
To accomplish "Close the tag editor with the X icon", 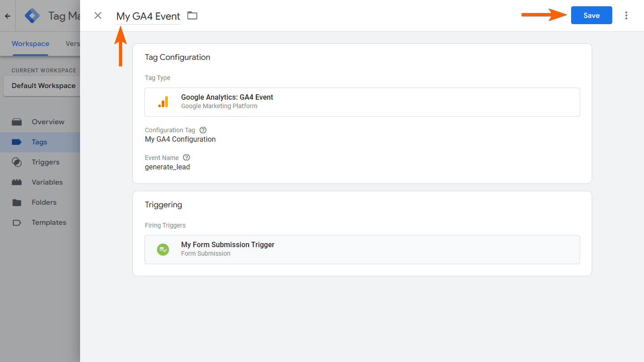I will [x=98, y=16].
